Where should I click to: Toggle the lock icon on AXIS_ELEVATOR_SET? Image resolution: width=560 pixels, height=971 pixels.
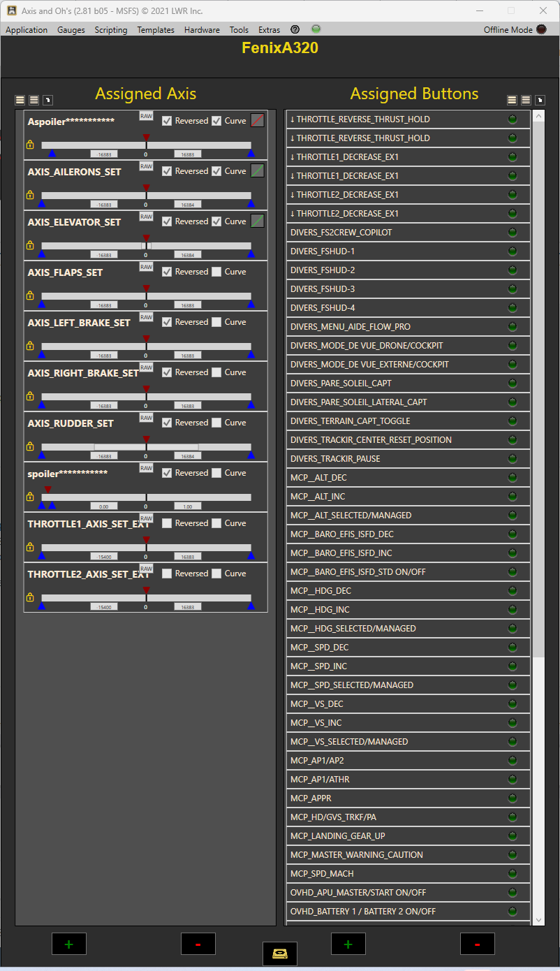(x=29, y=245)
